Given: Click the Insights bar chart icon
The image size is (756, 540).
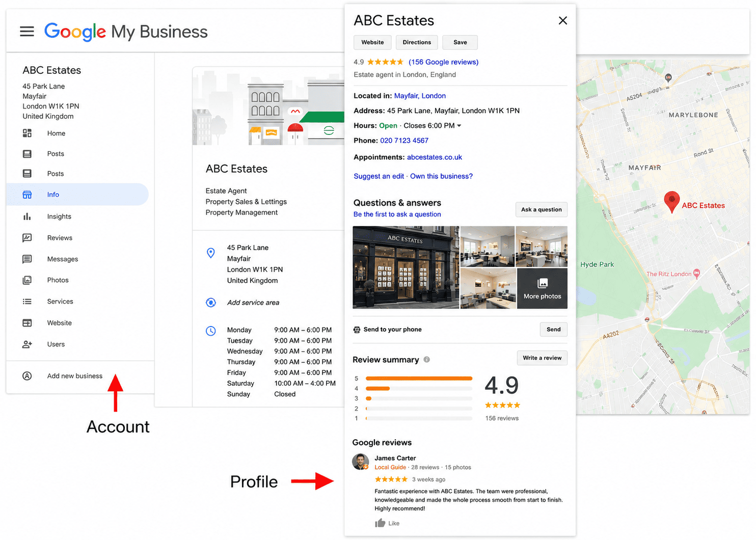Looking at the screenshot, I should pos(27,217).
